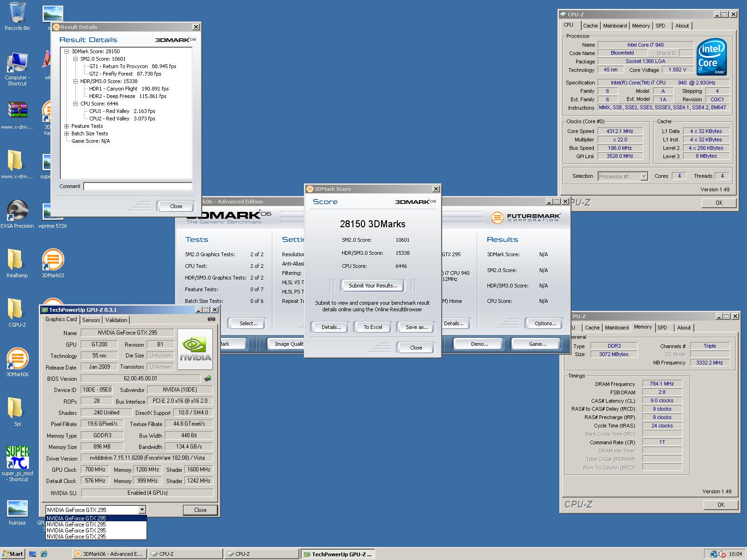Screen dimensions: 747x560
Task: Take GPU-Z screenshot with camera icon
Action: pos(211,319)
